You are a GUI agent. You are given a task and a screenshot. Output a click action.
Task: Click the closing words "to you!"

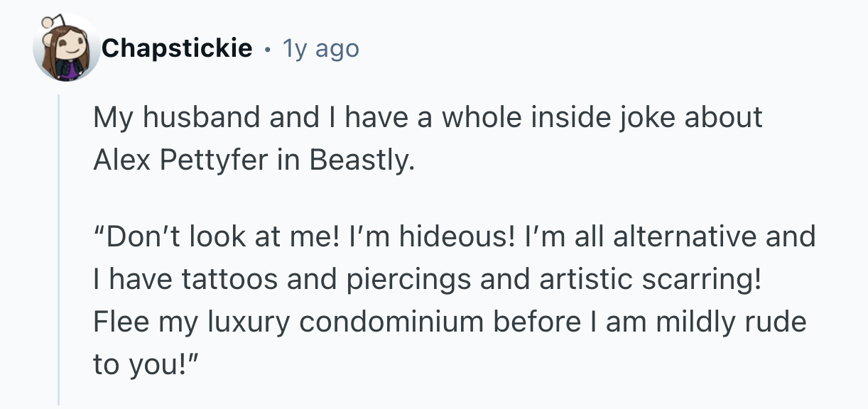(146, 365)
